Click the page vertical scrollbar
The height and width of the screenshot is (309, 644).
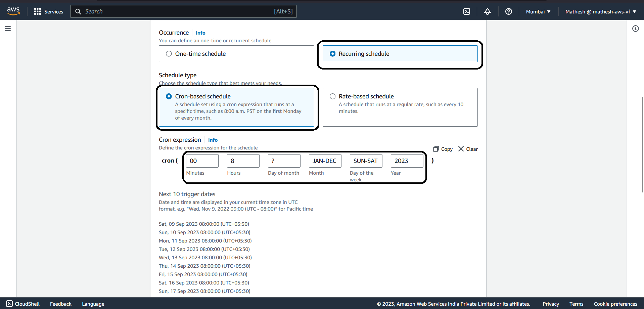click(642, 144)
